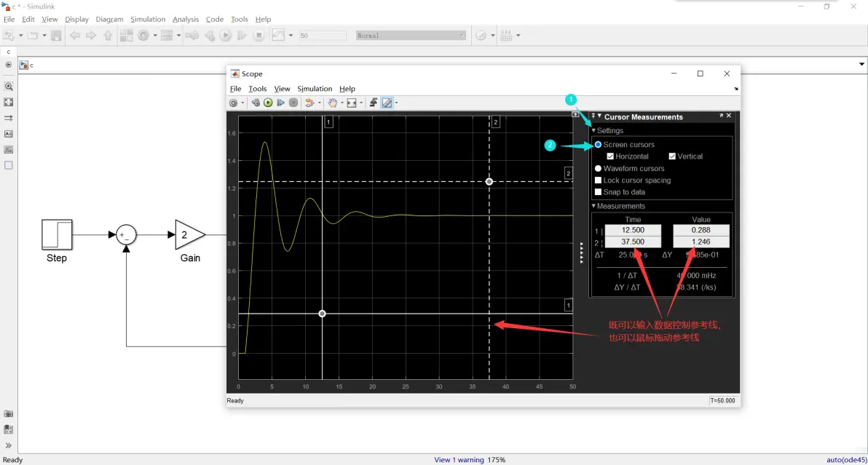The width and height of the screenshot is (868, 465).
Task: Click the Step Forward icon in Scope toolbar
Action: click(x=280, y=103)
